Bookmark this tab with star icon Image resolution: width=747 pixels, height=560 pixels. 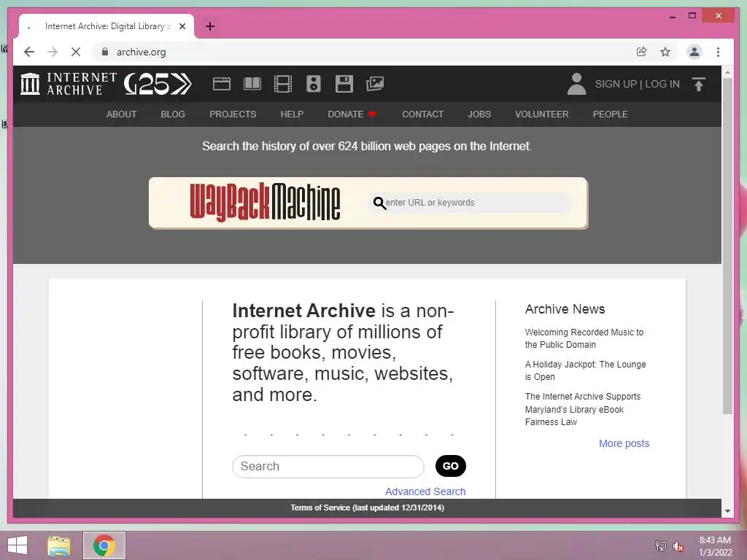665,52
